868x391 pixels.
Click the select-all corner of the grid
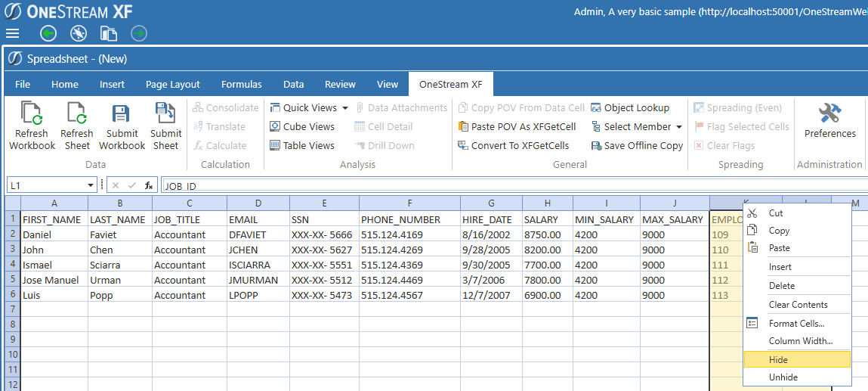13,203
